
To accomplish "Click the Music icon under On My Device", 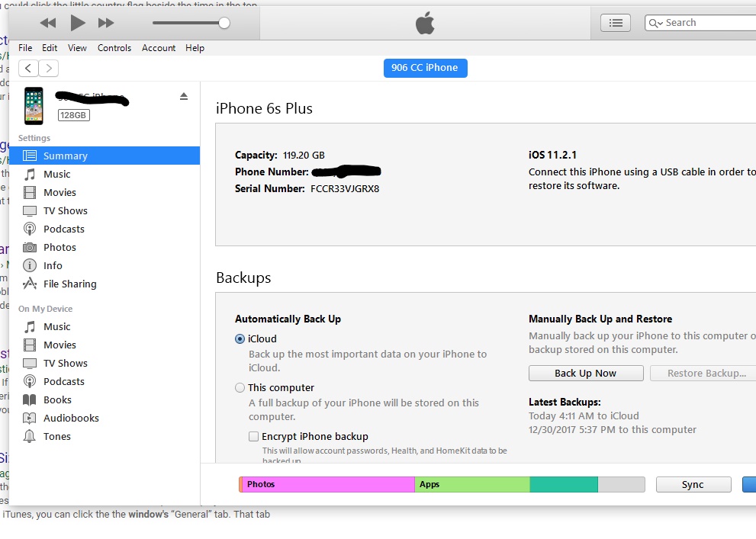I will 30,326.
